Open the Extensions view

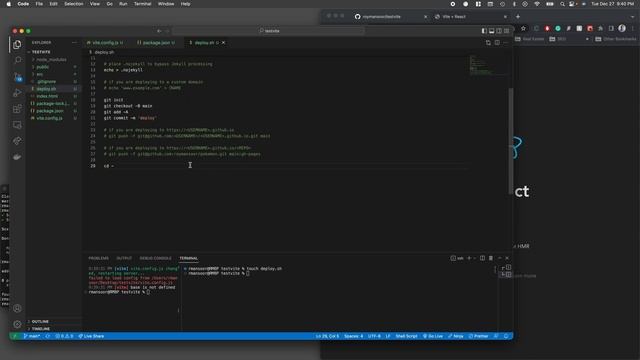tap(17, 109)
